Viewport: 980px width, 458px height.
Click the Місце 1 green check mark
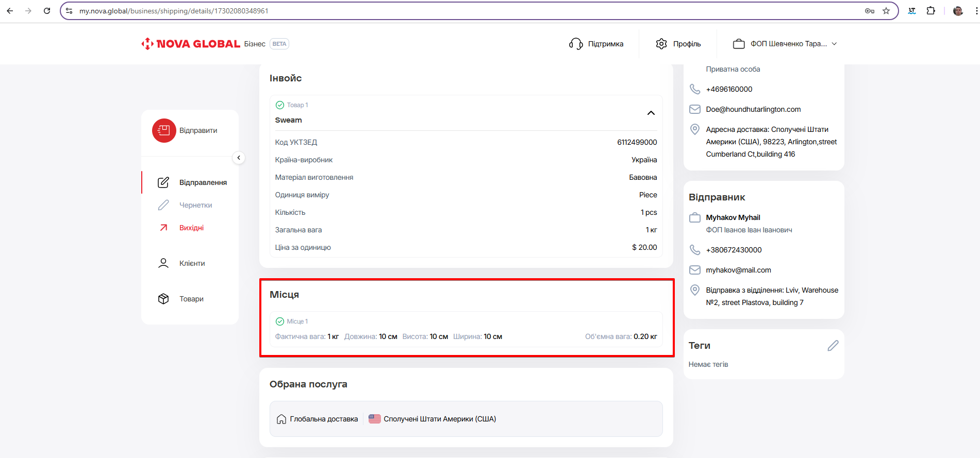tap(280, 321)
